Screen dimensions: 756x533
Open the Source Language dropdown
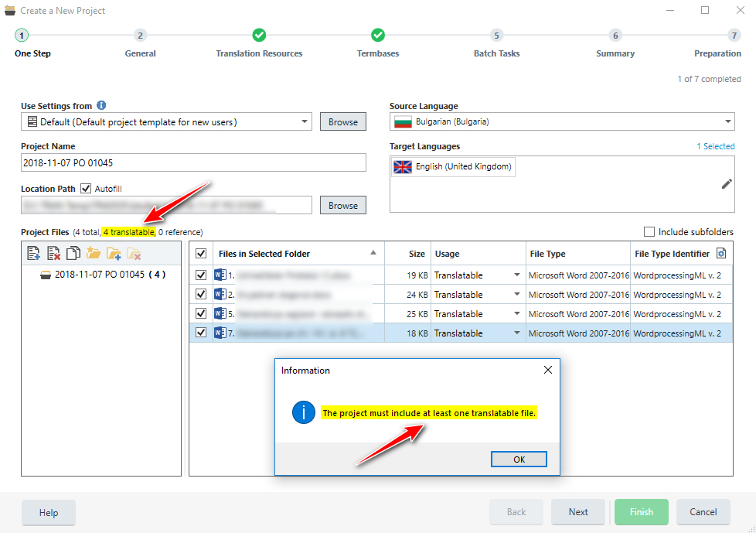coord(727,121)
